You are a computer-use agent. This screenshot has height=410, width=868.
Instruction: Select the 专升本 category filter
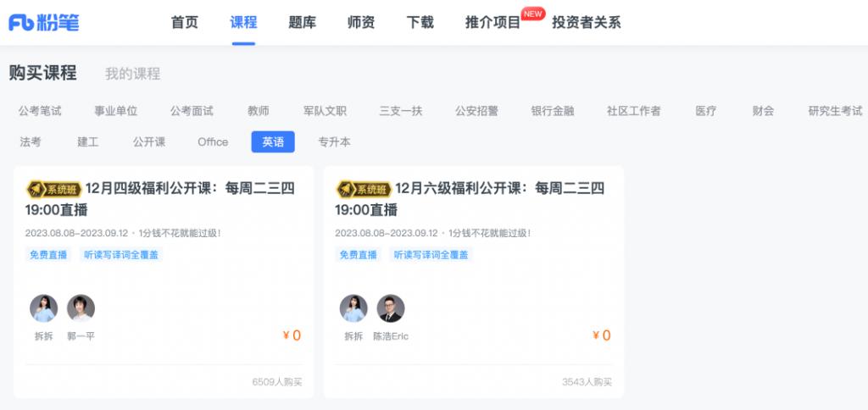pos(334,142)
